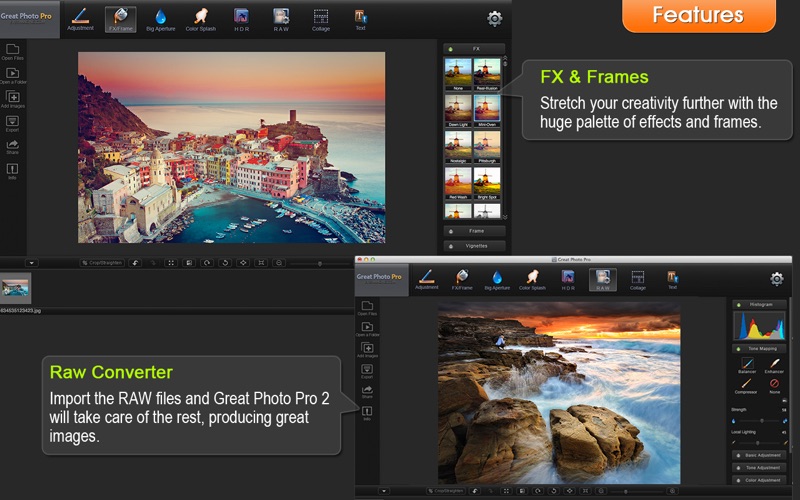Click the Crop/Straighten button in left window
The height and width of the screenshot is (500, 800).
tap(102, 263)
